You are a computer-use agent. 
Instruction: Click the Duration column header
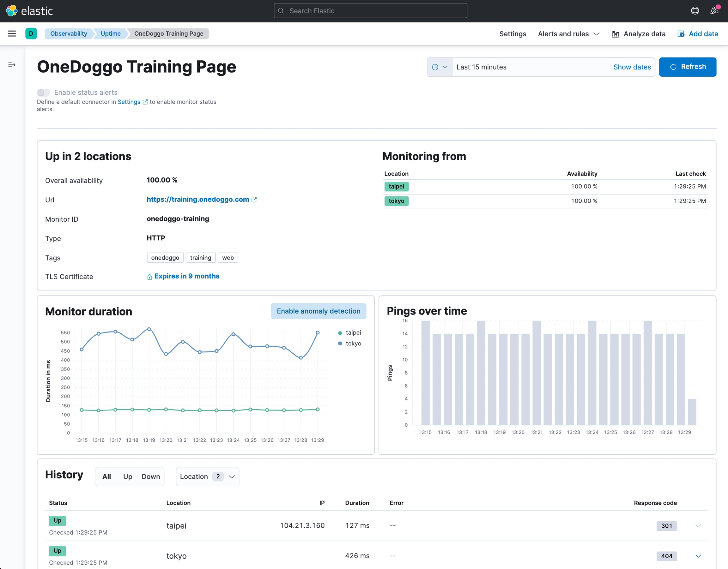pyautogui.click(x=357, y=503)
